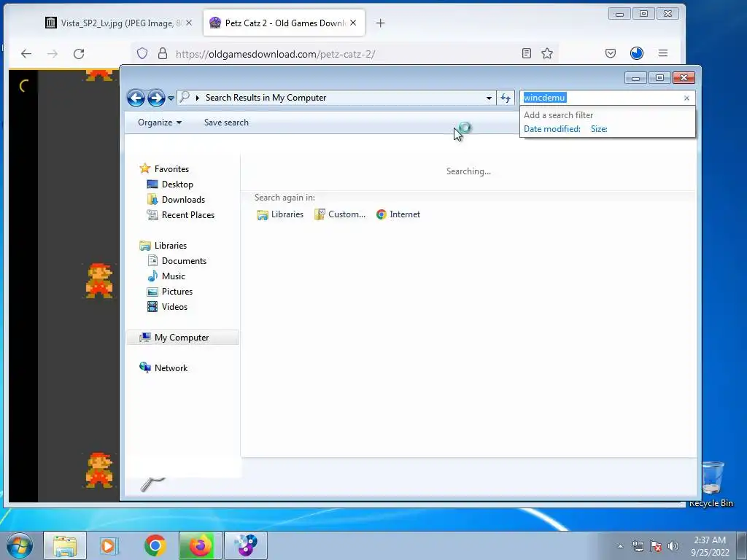Viewport: 747px width, 560px height.
Task: Open recent pages dropdown arrow in Explorer
Action: 171,98
